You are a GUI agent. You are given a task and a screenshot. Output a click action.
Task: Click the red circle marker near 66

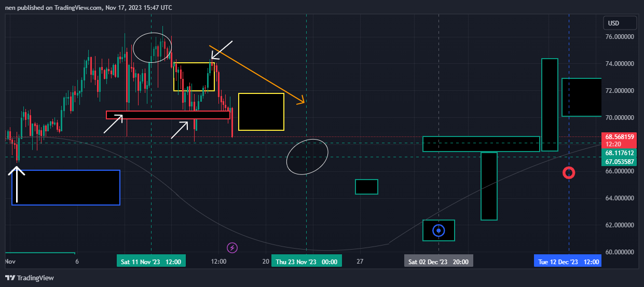coord(569,173)
